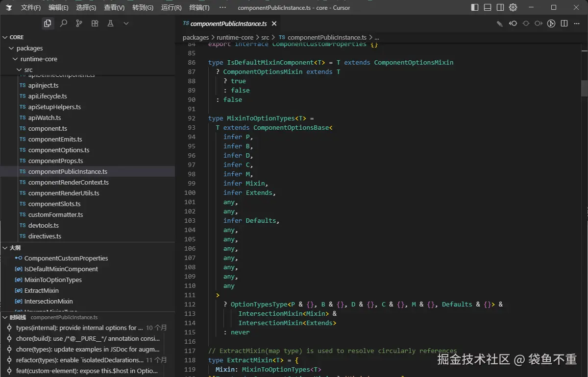The image size is (588, 377).
Task: Open componentProps.ts in the file tree
Action: 55,161
